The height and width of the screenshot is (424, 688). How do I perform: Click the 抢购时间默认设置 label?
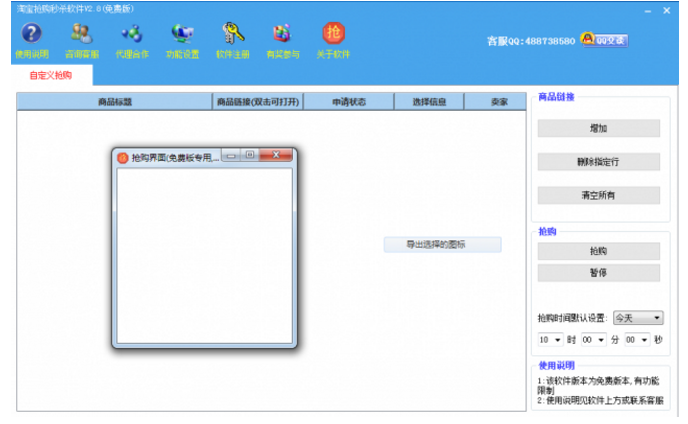coord(572,318)
